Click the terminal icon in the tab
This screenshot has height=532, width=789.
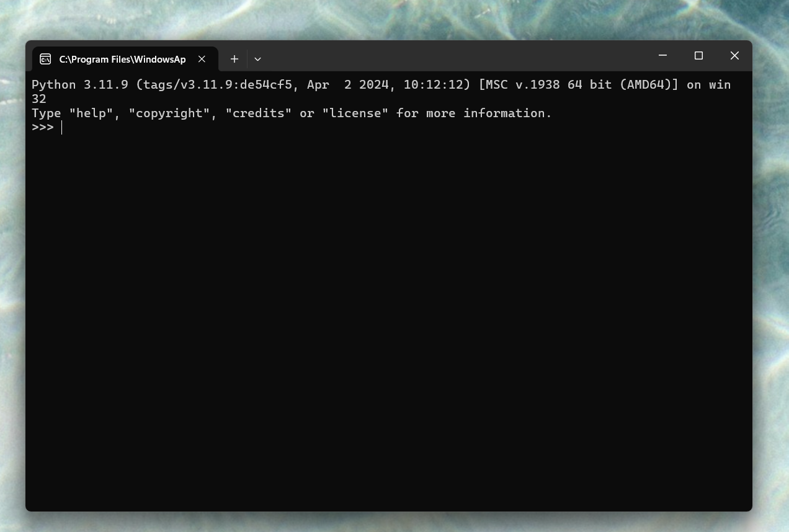45,59
